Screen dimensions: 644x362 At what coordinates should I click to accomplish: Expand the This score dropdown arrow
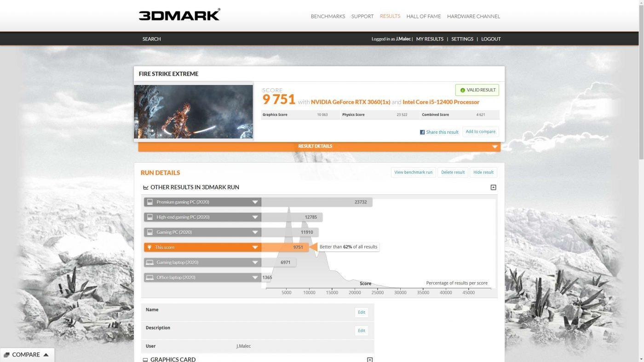pos(255,248)
